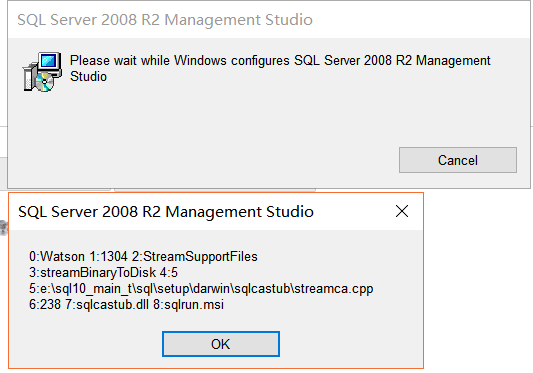Click the partially hidden icon at left edge
This screenshot has height=373, width=533.
tap(3, 227)
